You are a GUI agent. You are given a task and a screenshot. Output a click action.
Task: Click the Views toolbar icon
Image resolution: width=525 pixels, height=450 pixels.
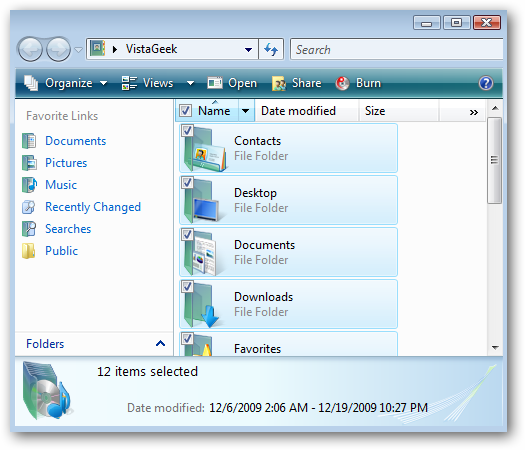129,83
